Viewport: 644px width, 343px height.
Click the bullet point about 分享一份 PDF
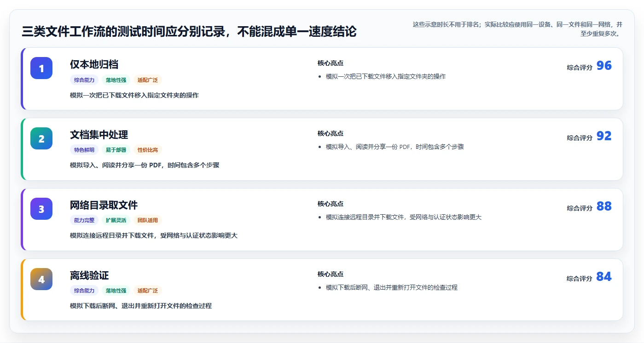coord(395,147)
